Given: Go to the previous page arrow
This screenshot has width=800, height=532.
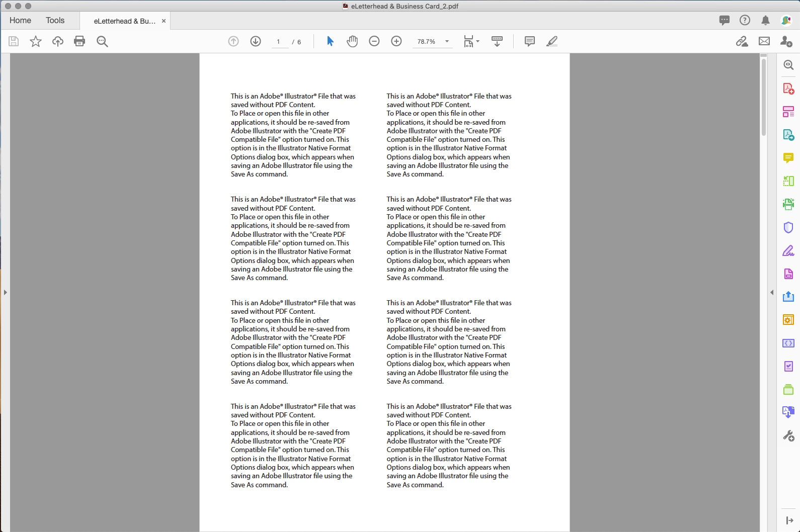Looking at the screenshot, I should (x=233, y=41).
